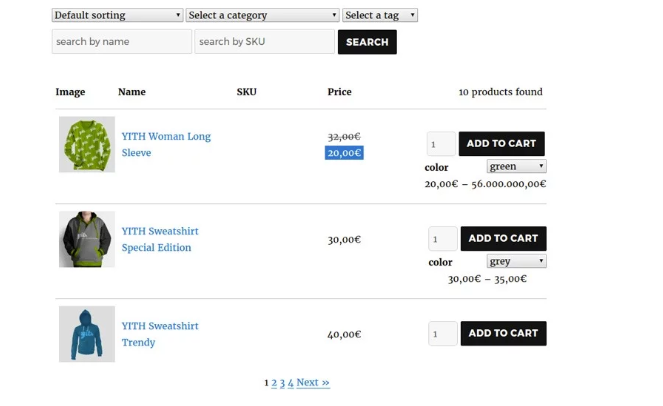Viewport: 663px width, 406px height.
Task: Open the green color dropdown
Action: pos(516,166)
